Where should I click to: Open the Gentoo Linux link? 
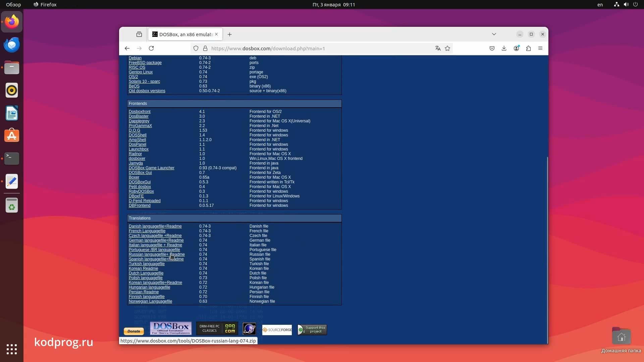(x=141, y=72)
